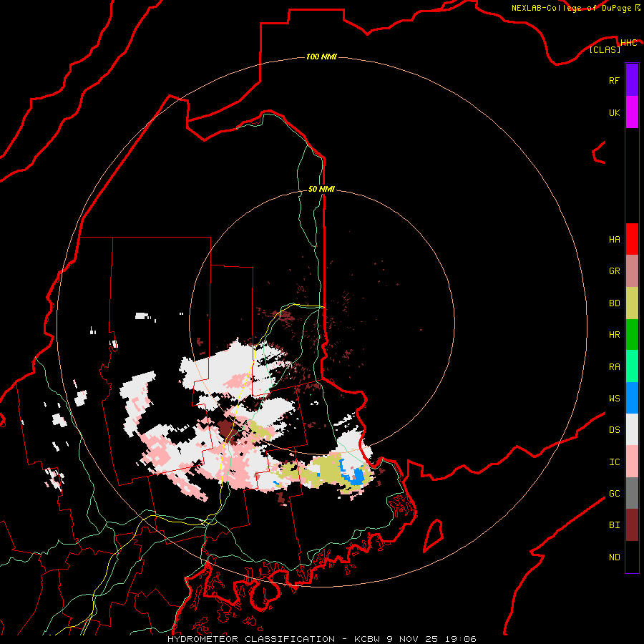This screenshot has width=644, height=644.
Task: Select the BD yellow legend color
Action: [632, 303]
